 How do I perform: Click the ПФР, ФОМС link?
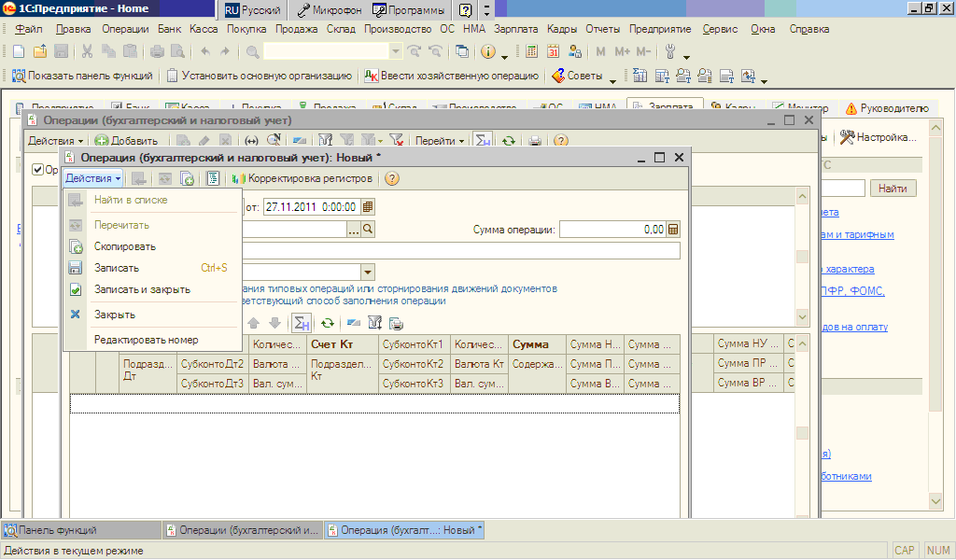click(x=851, y=290)
